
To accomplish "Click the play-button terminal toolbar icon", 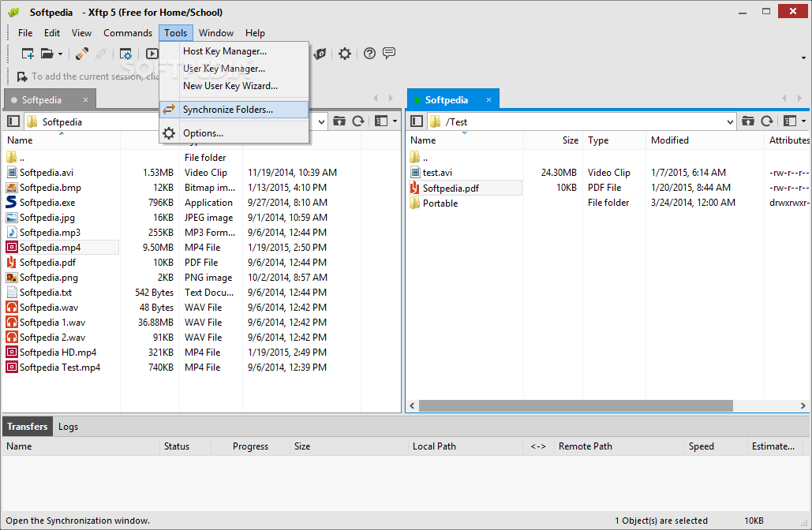I will [x=152, y=54].
